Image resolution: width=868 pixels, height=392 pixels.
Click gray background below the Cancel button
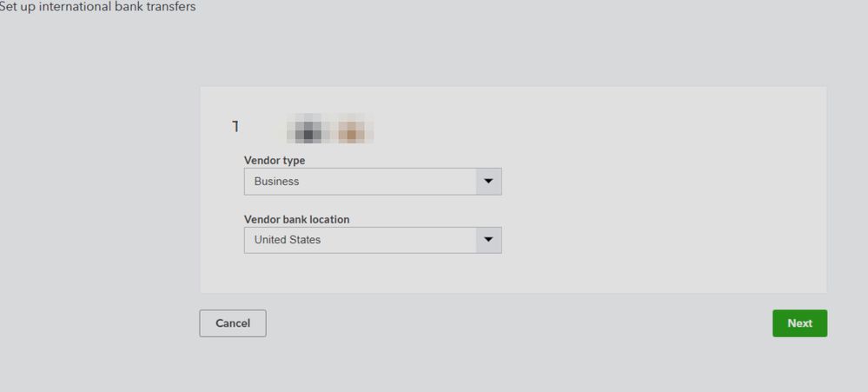[x=233, y=365]
